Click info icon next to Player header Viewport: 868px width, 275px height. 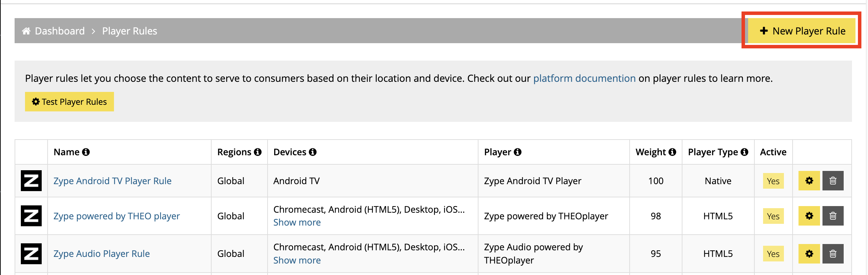click(518, 152)
